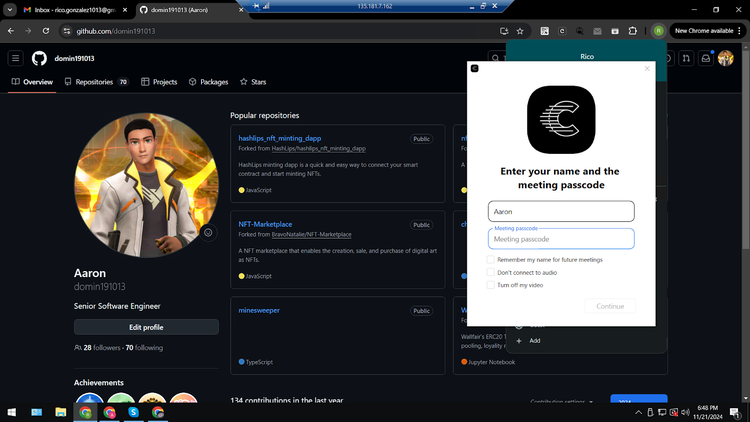Image resolution: width=750 pixels, height=422 pixels.
Task: Open GitHub inbox notifications icon
Action: (x=705, y=59)
